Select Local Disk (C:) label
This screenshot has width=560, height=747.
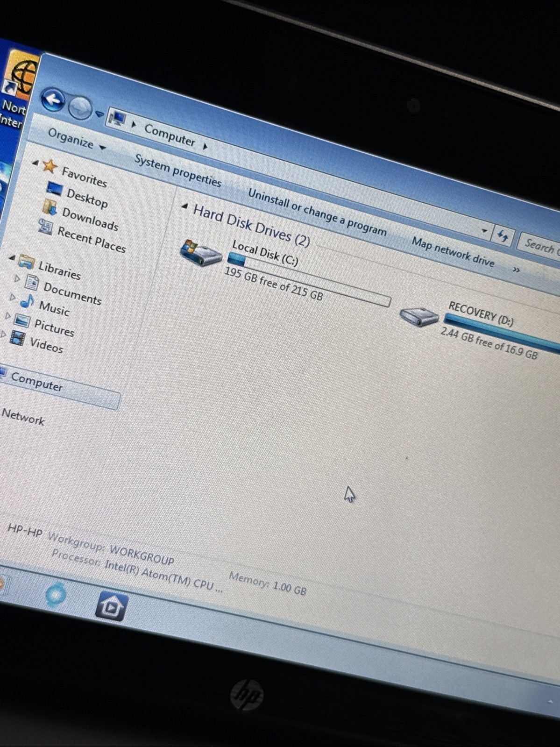(265, 254)
